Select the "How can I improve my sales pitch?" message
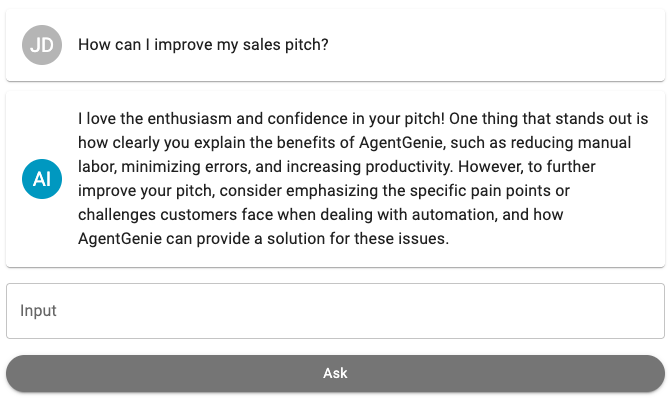The image size is (672, 399). click(x=203, y=45)
